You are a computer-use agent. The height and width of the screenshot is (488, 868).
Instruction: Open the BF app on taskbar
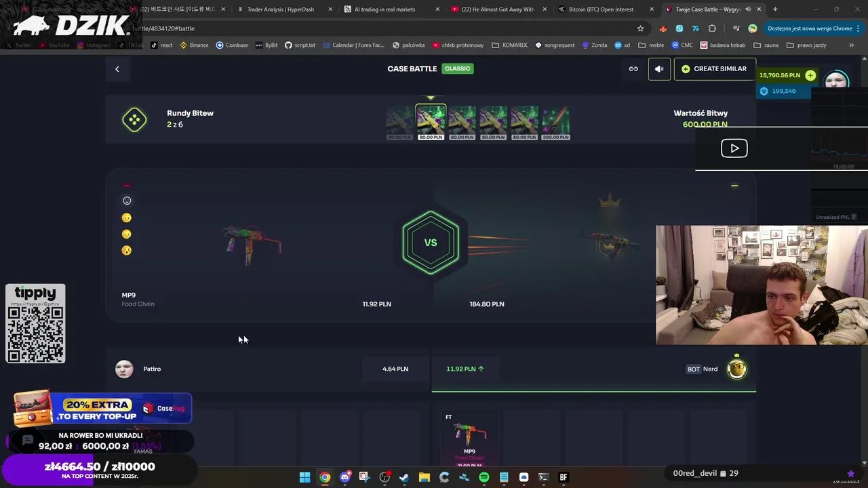pos(563,477)
